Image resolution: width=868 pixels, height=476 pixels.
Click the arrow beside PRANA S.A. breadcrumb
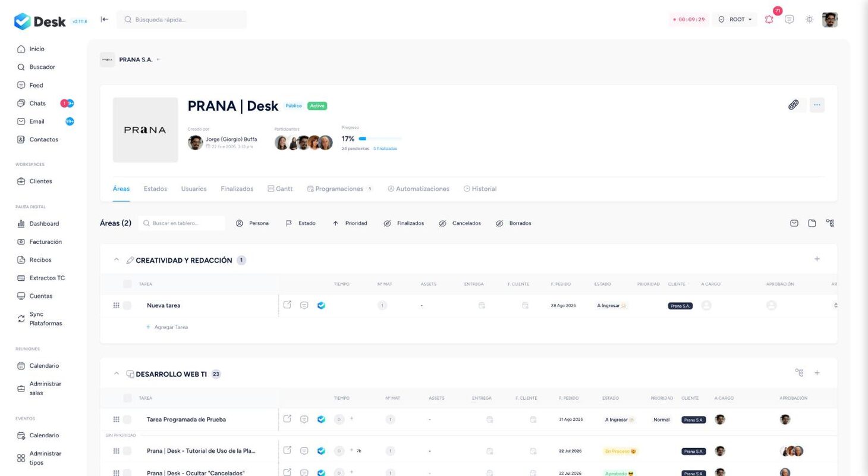click(x=158, y=59)
